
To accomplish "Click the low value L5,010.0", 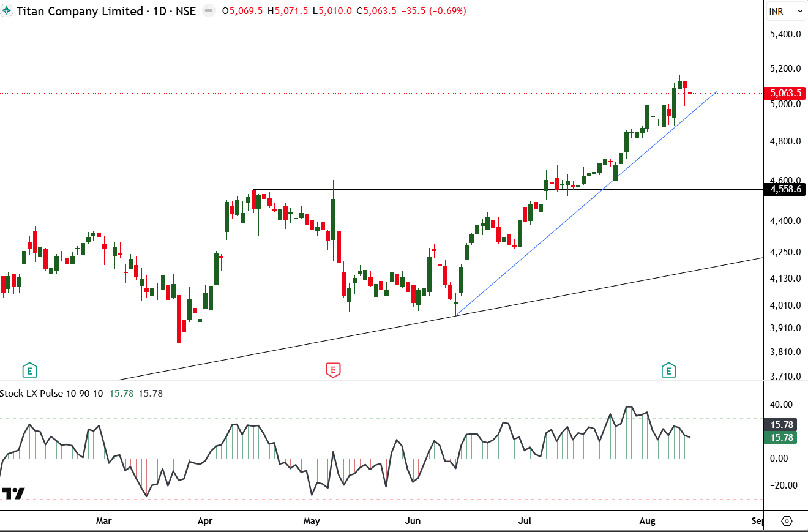I will point(332,11).
